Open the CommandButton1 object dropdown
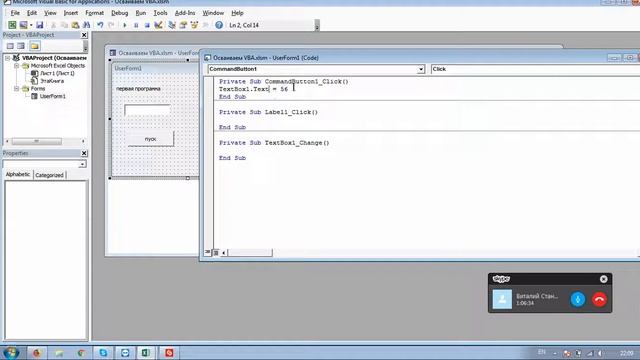640x360 pixels. tap(420, 69)
